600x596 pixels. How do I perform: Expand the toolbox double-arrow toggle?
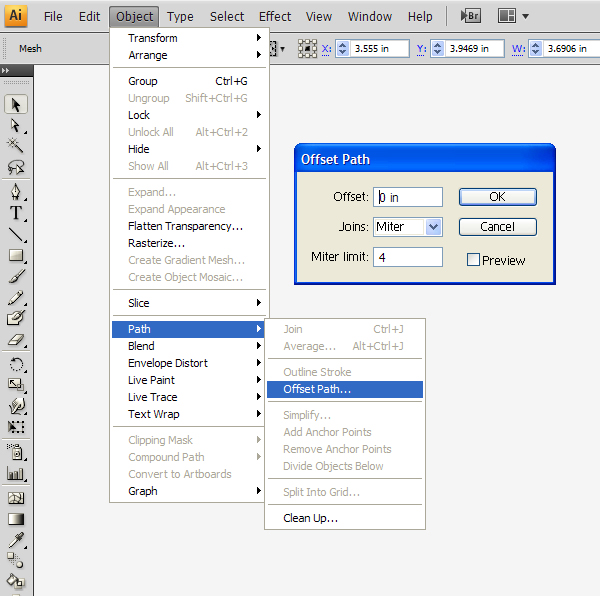[5, 70]
